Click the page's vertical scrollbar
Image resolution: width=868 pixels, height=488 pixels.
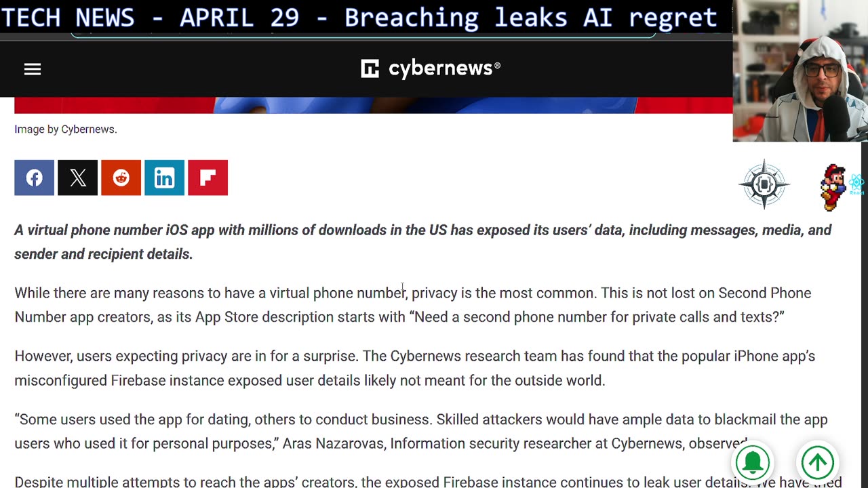click(x=864, y=305)
